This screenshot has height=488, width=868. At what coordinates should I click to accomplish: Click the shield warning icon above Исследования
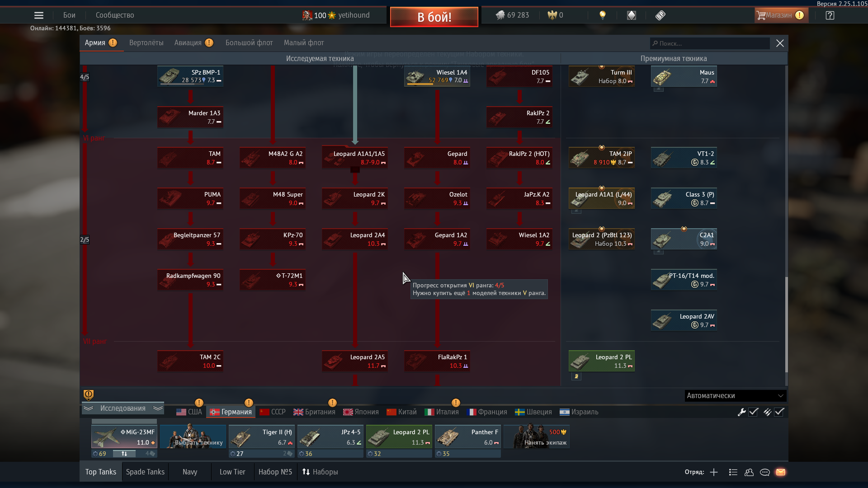coord(89,395)
